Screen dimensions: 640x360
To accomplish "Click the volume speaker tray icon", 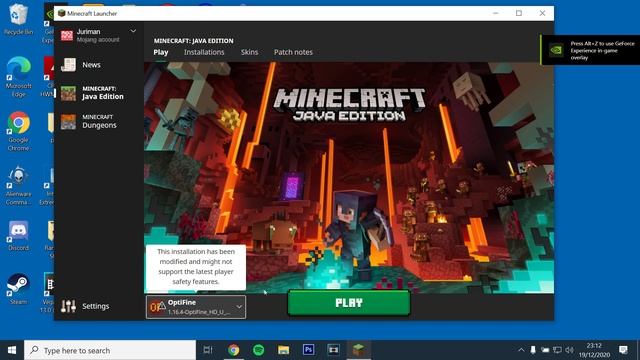I will click(569, 350).
